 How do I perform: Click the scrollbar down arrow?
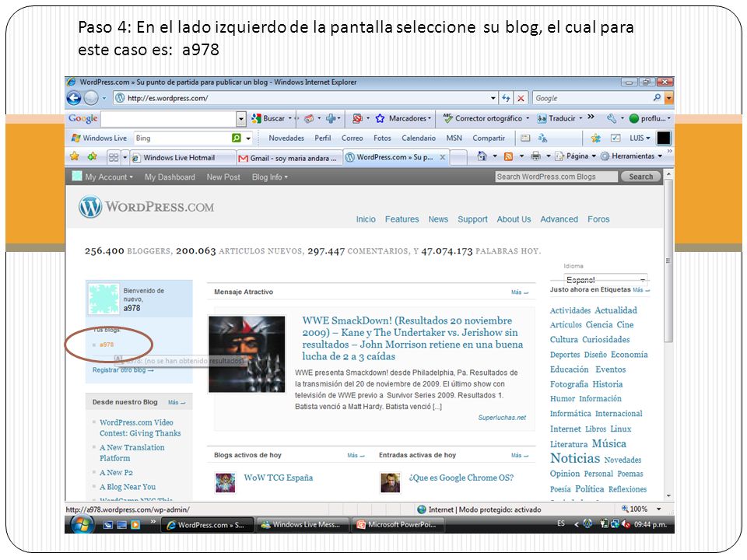click(x=668, y=495)
